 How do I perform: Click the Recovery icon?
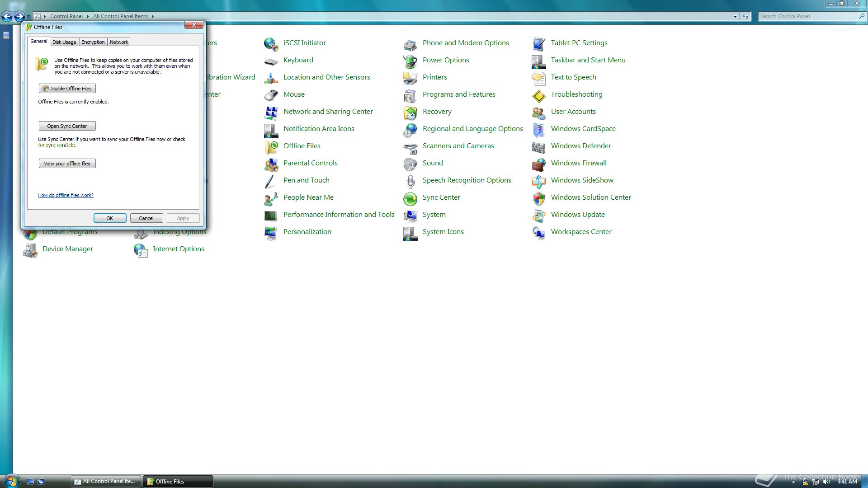coord(410,113)
